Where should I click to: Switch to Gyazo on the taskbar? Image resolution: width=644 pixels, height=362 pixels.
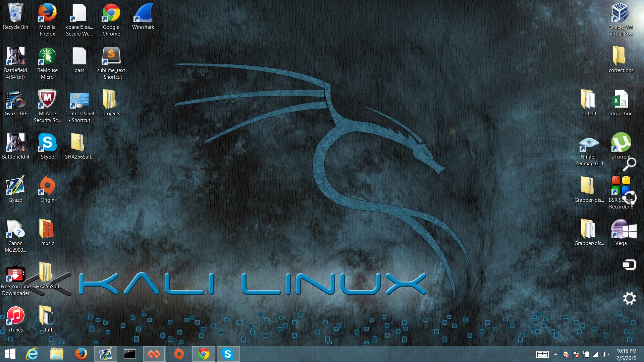(105, 354)
